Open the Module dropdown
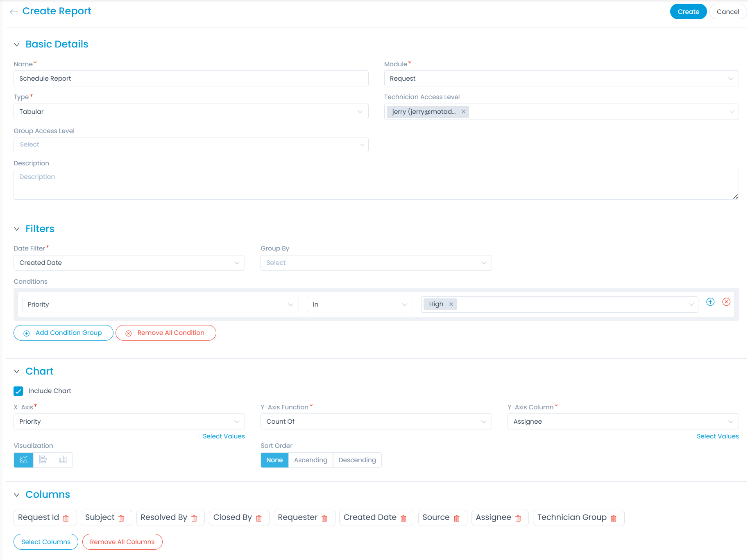The image size is (748, 560). click(561, 79)
